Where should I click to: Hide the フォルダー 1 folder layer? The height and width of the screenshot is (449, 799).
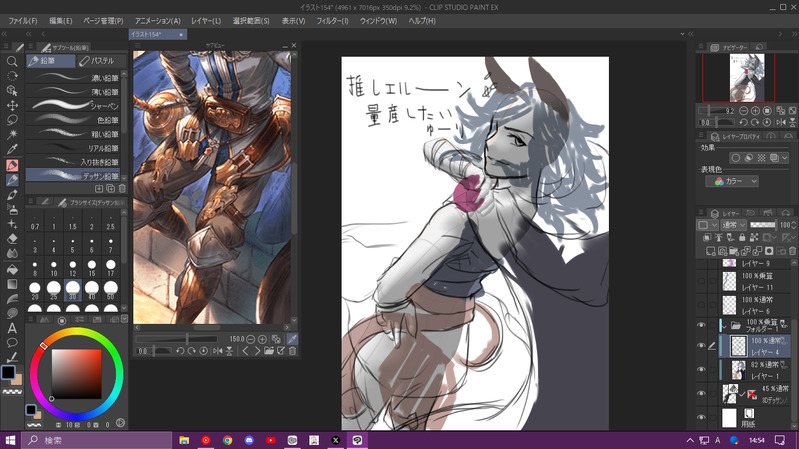[701, 325]
